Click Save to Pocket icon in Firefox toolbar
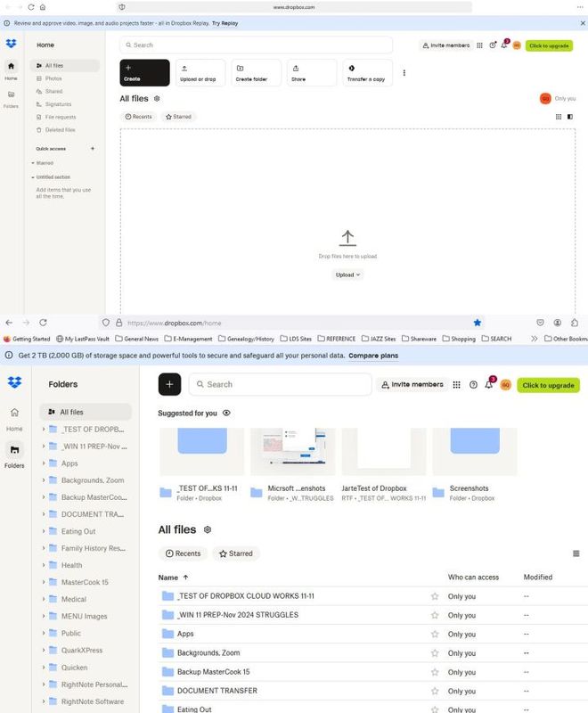The width and height of the screenshot is (588, 713). point(540,323)
